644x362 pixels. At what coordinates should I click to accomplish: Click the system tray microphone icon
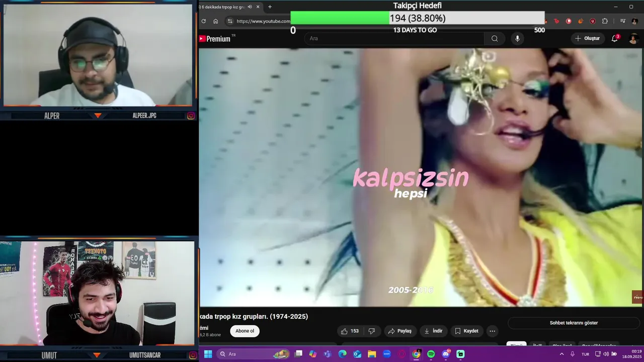(x=573, y=354)
